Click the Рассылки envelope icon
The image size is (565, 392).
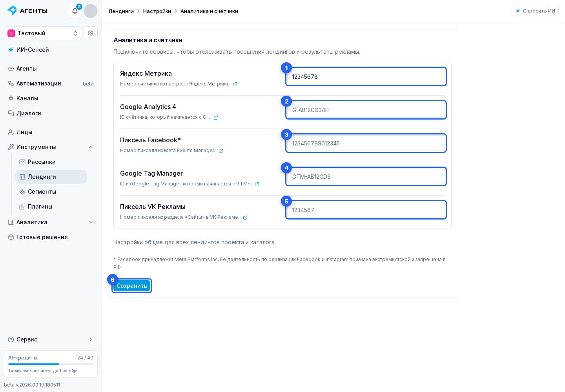click(x=22, y=162)
